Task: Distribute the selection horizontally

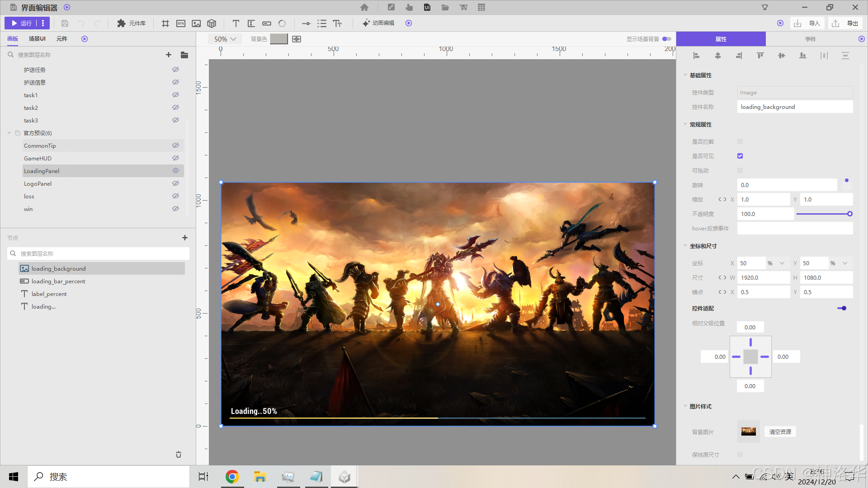Action: pos(824,56)
